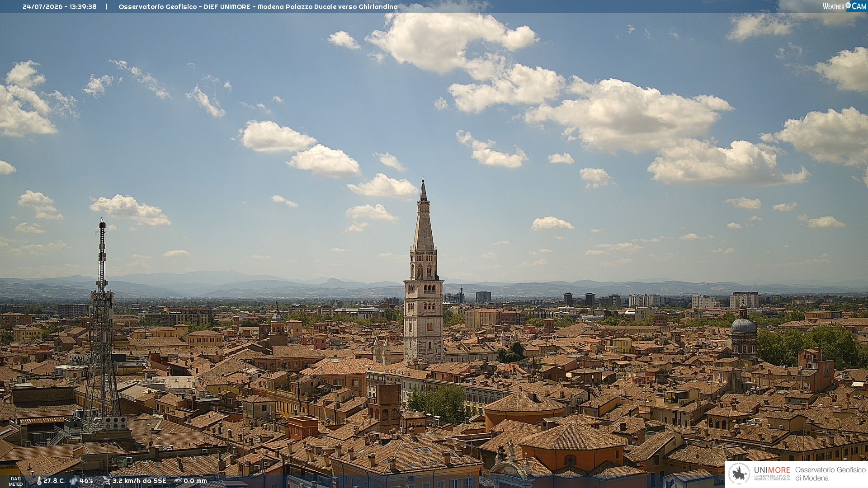The height and width of the screenshot is (488, 868).
Task: Select the 0.0 mm rainfall value
Action: 195,481
